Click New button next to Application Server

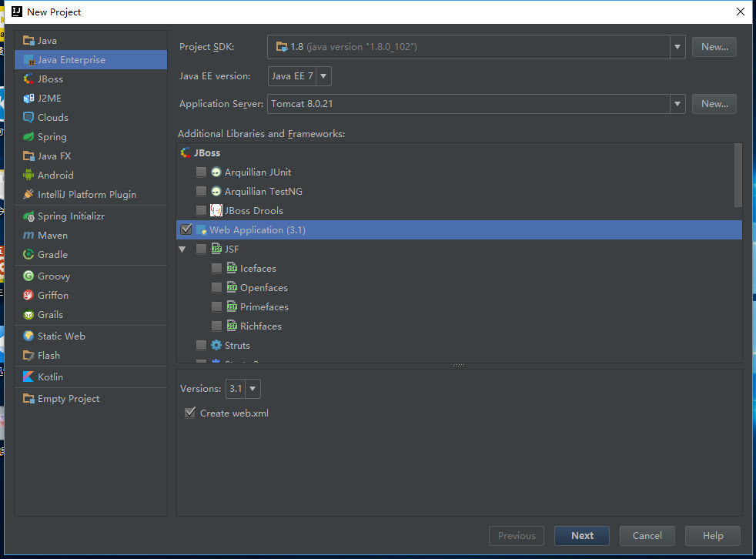[714, 104]
